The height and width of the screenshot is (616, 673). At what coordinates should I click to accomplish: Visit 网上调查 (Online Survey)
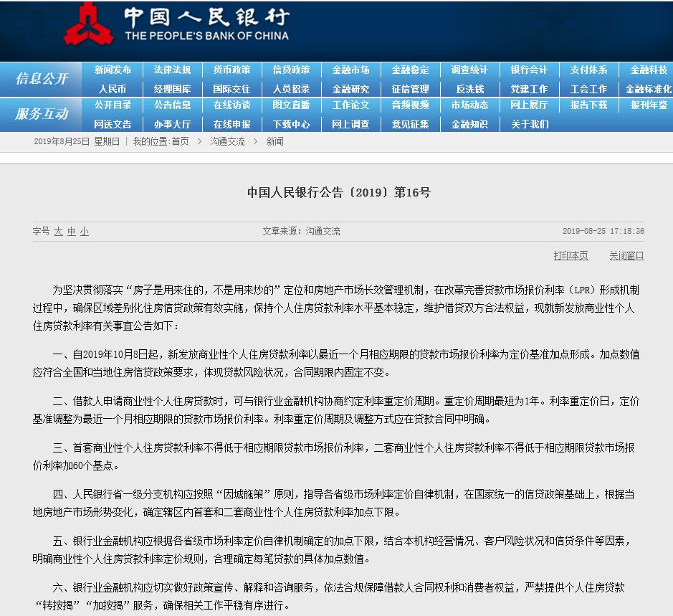tap(350, 125)
